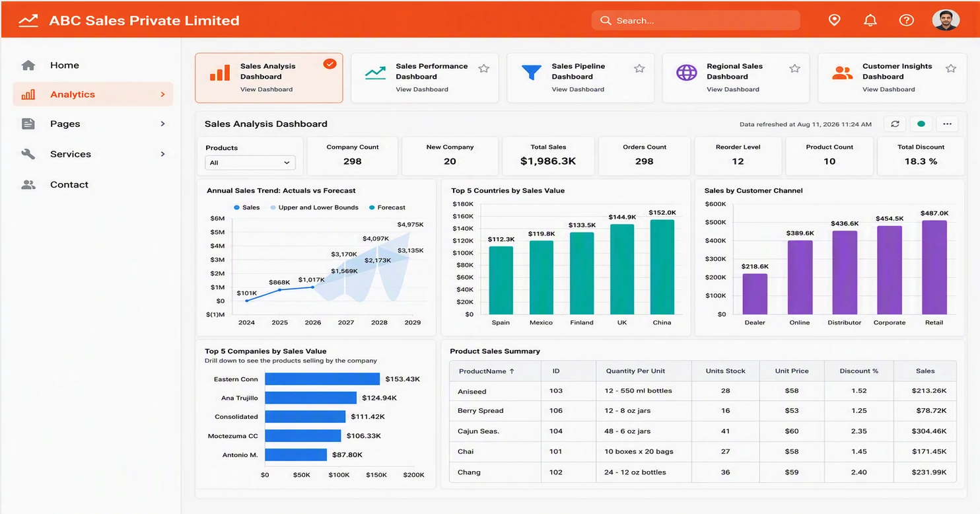Toggle the Forecast legend series
This screenshot has height=514, width=980.
pyautogui.click(x=387, y=207)
